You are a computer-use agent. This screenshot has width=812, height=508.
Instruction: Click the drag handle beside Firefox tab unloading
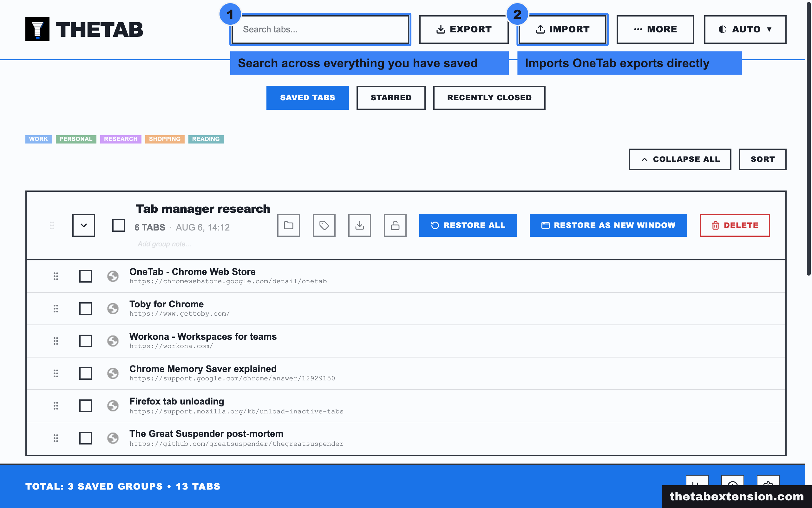pyautogui.click(x=56, y=406)
